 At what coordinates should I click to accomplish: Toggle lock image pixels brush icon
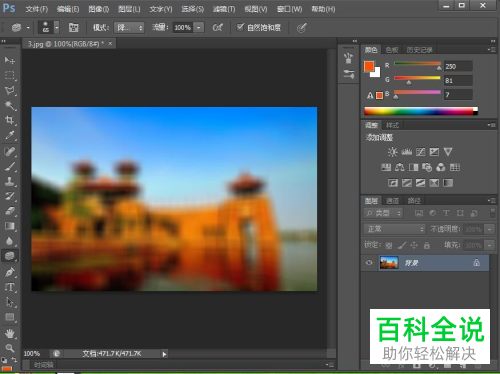click(402, 246)
